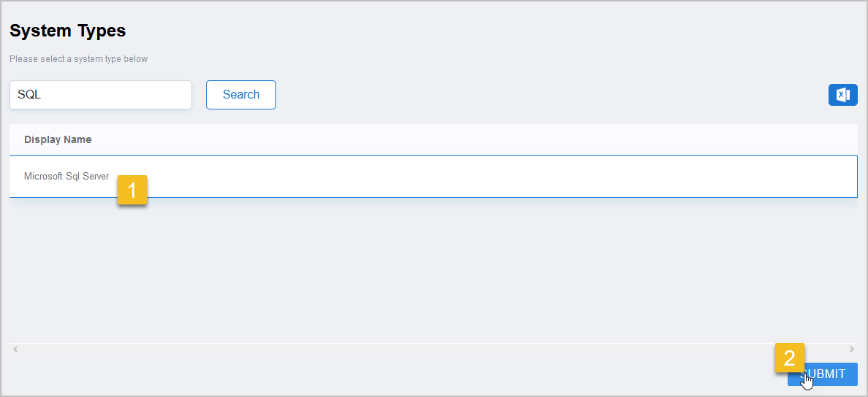Viewport: 868px width, 397px height.
Task: Focus the SQL search input field
Action: (x=101, y=95)
